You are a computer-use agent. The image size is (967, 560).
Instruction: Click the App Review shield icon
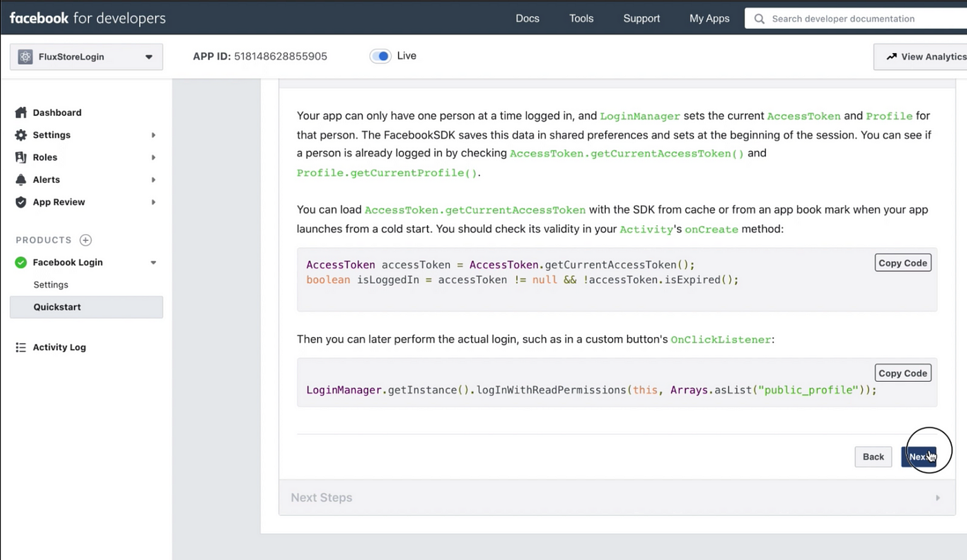21,202
